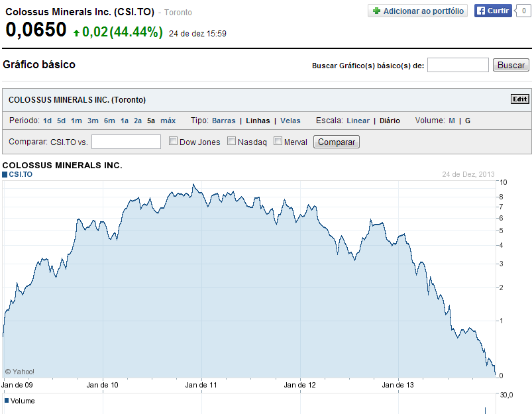Pick the 1a period
The width and height of the screenshot is (532, 414).
[125, 121]
